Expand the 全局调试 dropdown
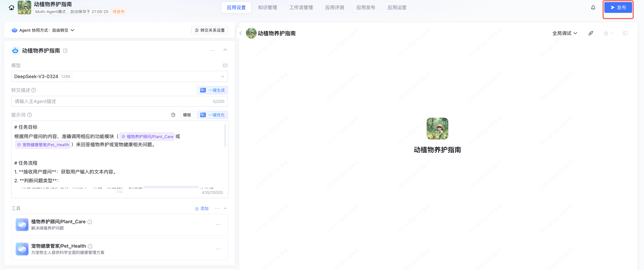The height and width of the screenshot is (270, 644). [x=564, y=33]
